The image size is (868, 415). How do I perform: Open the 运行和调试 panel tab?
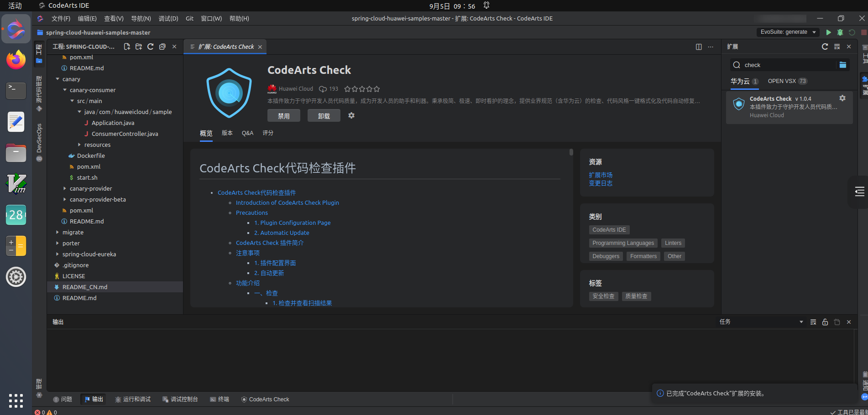[x=133, y=399]
